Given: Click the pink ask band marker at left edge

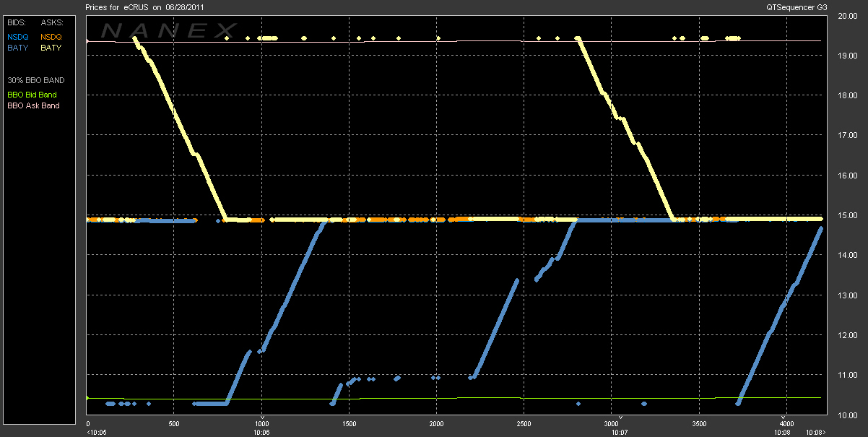Looking at the screenshot, I should point(87,41).
